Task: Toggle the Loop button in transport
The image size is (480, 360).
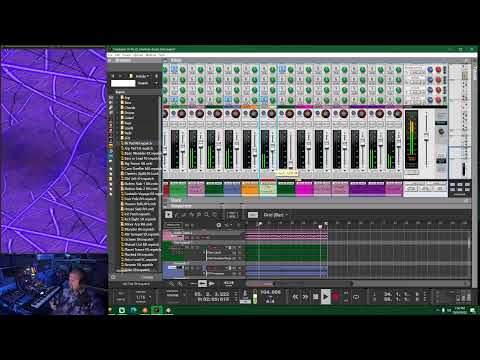Action: [x=356, y=296]
